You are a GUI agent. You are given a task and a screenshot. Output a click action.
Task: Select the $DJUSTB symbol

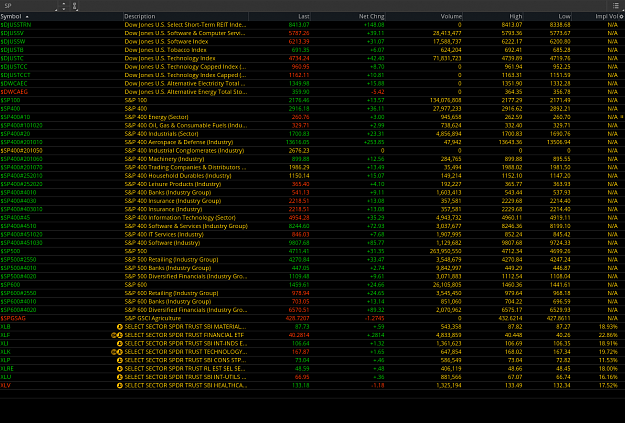[12, 50]
